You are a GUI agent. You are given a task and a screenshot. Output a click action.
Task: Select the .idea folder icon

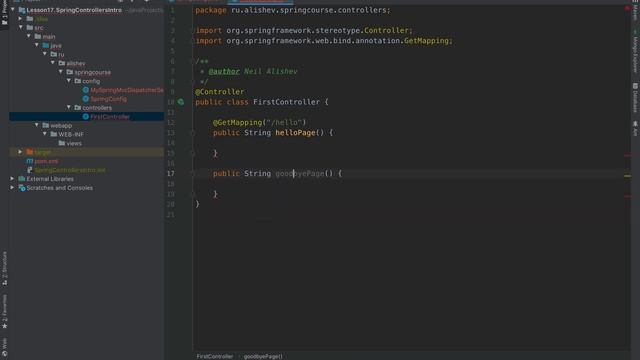pyautogui.click(x=30, y=19)
